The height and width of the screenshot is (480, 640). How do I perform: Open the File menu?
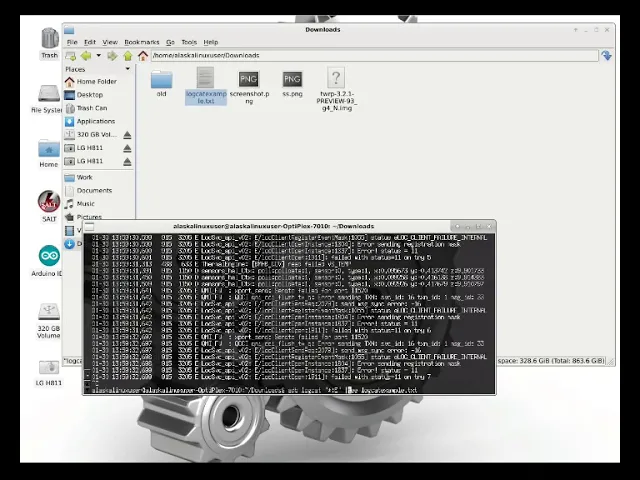point(72,42)
